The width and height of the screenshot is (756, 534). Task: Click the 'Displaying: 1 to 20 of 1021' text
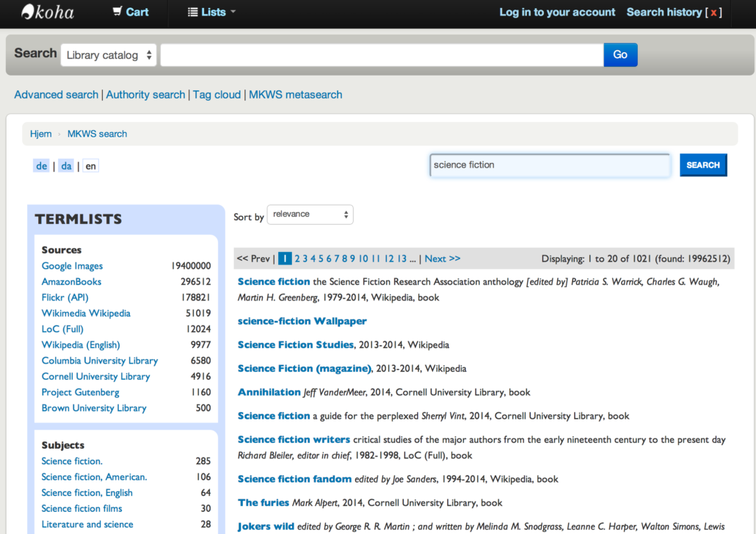click(x=596, y=259)
